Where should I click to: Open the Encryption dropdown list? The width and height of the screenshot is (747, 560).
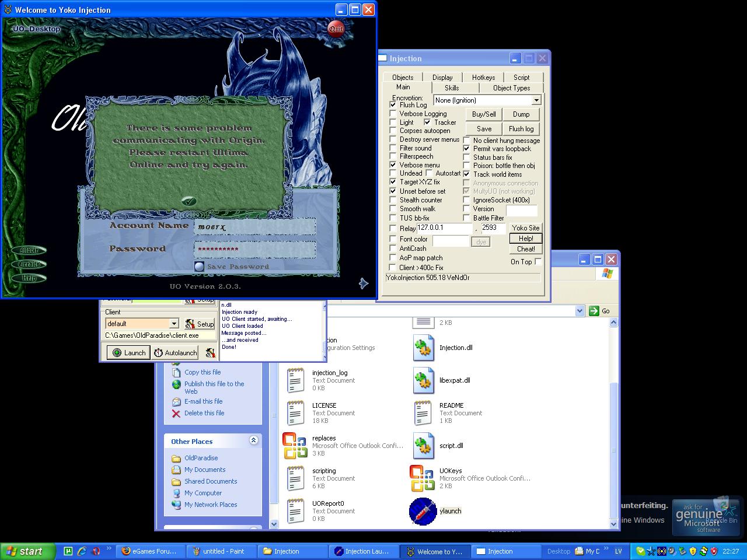pos(536,100)
